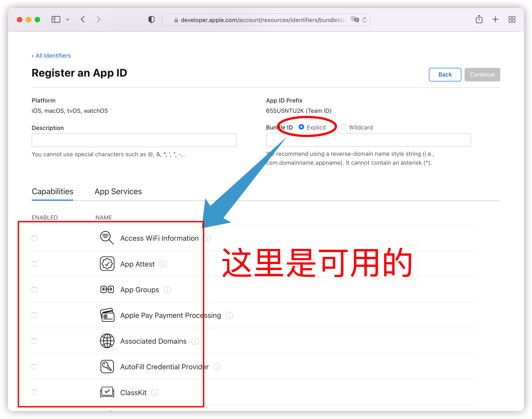This screenshot has height=419, width=532.
Task: Select the Explicit bundle ID radio button
Action: pyautogui.click(x=301, y=127)
